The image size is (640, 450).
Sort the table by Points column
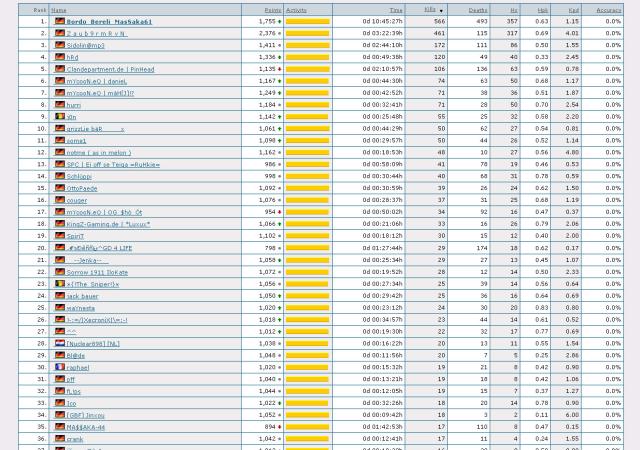272,9
